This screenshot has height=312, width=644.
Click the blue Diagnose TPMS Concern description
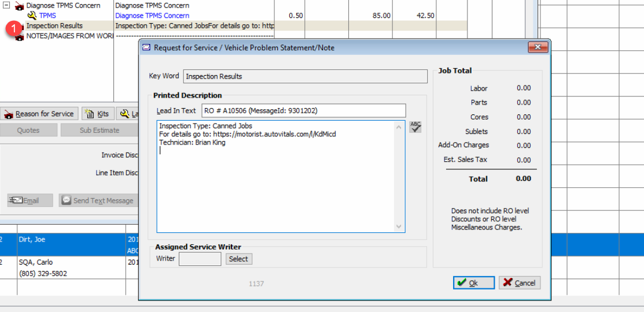tap(152, 16)
